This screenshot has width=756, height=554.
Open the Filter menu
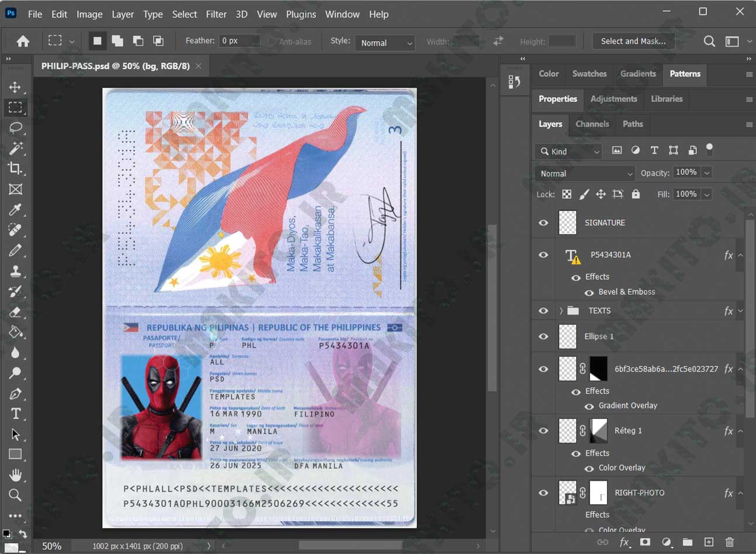pos(216,14)
